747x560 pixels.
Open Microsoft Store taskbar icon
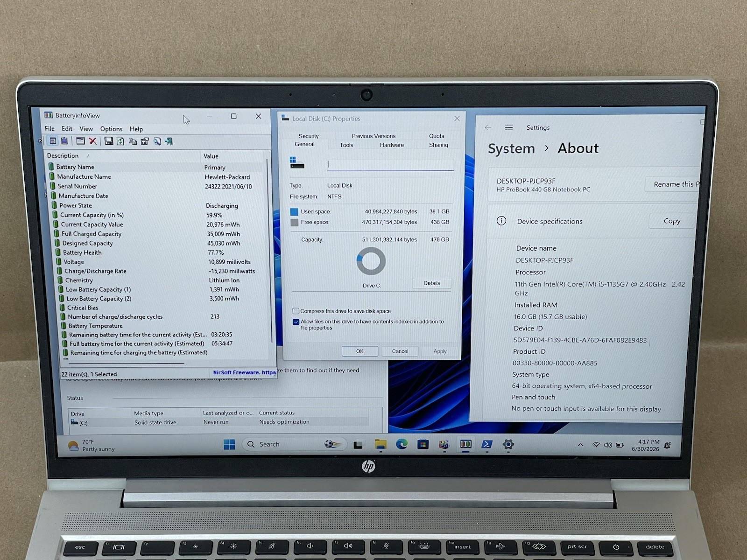pos(423,444)
